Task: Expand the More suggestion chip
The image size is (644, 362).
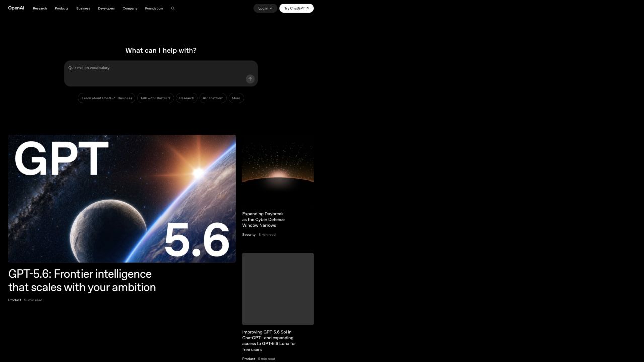Action: pos(236,98)
